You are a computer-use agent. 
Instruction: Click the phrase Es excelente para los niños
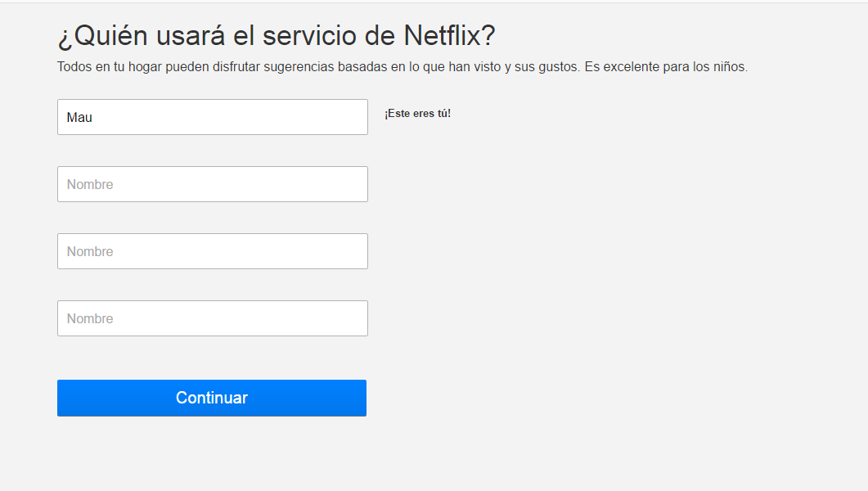click(x=666, y=67)
